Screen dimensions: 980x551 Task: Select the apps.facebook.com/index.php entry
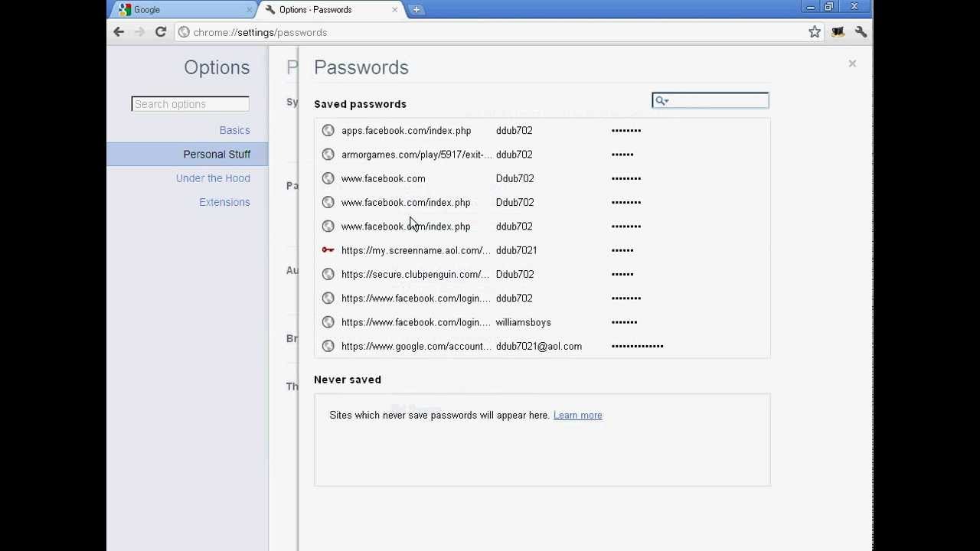[542, 130]
